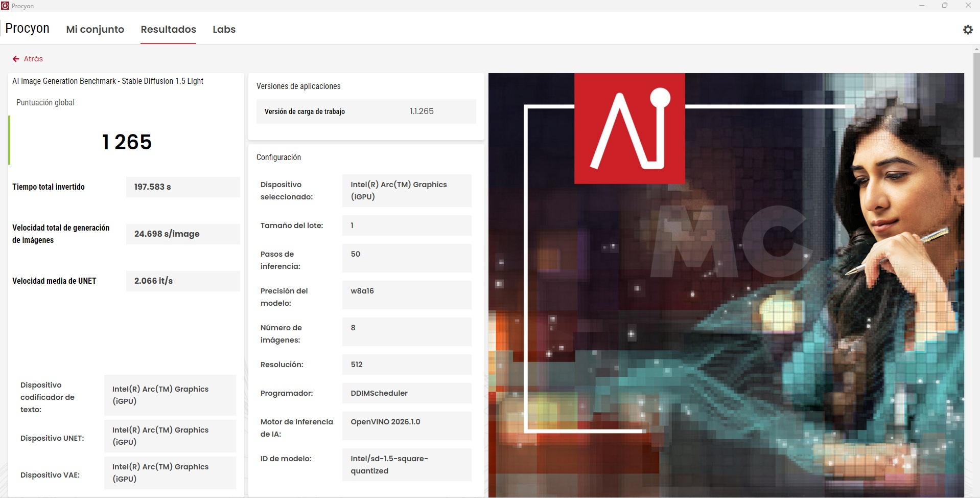Select model ID Intel/sd-1.5-square-quantized
The image size is (980, 498).
407,465
